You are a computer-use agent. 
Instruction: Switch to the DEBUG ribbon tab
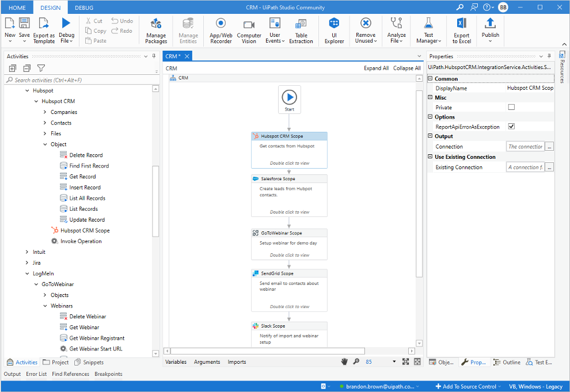pyautogui.click(x=84, y=7)
